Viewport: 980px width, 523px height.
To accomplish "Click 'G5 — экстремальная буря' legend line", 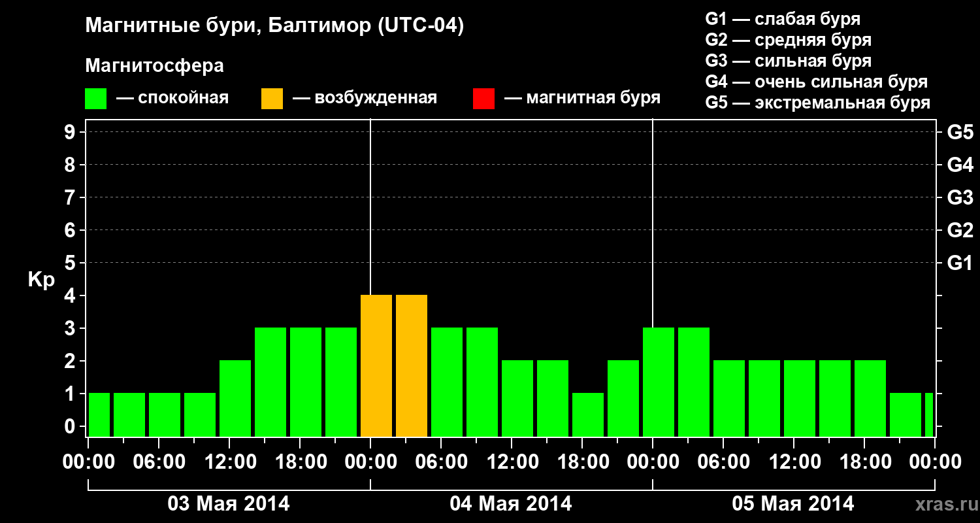I will pos(818,103).
